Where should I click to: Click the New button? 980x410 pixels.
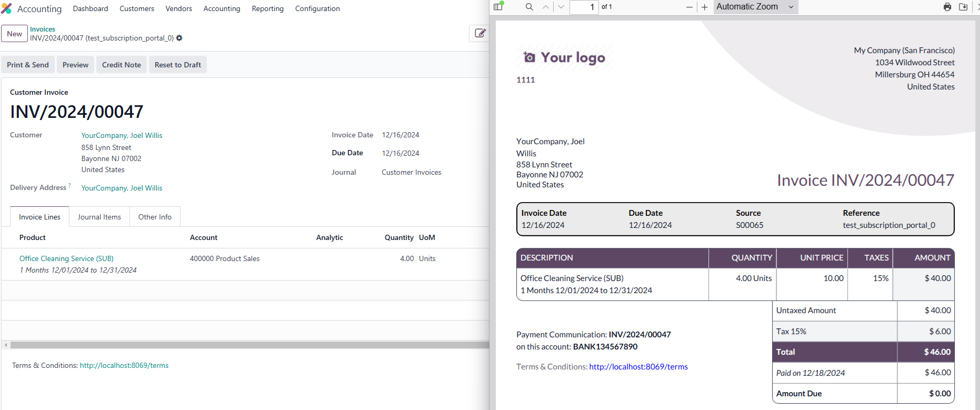[14, 34]
